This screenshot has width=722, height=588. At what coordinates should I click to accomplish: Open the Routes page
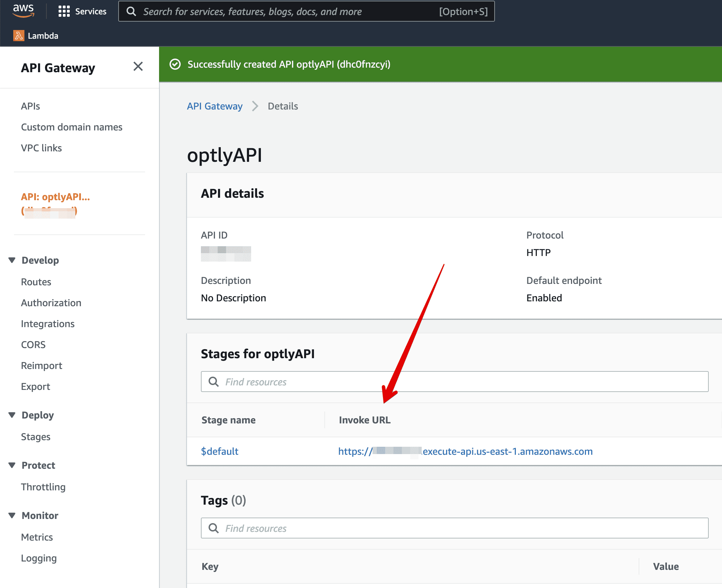click(x=36, y=282)
